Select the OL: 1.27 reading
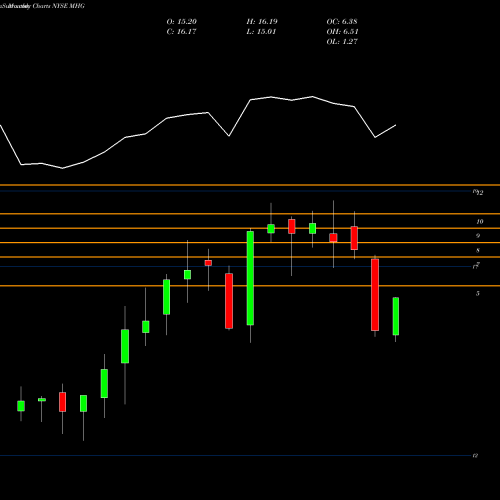The width and height of the screenshot is (500, 500). [342, 42]
